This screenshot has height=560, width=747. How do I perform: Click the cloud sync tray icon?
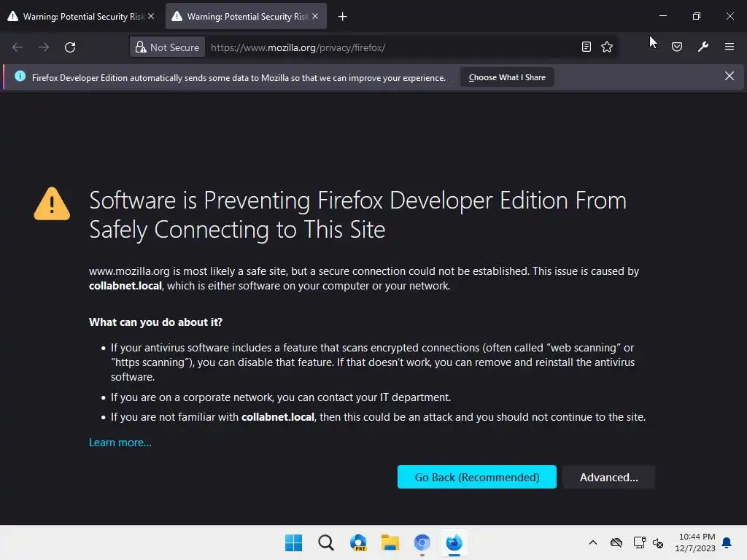[616, 542]
